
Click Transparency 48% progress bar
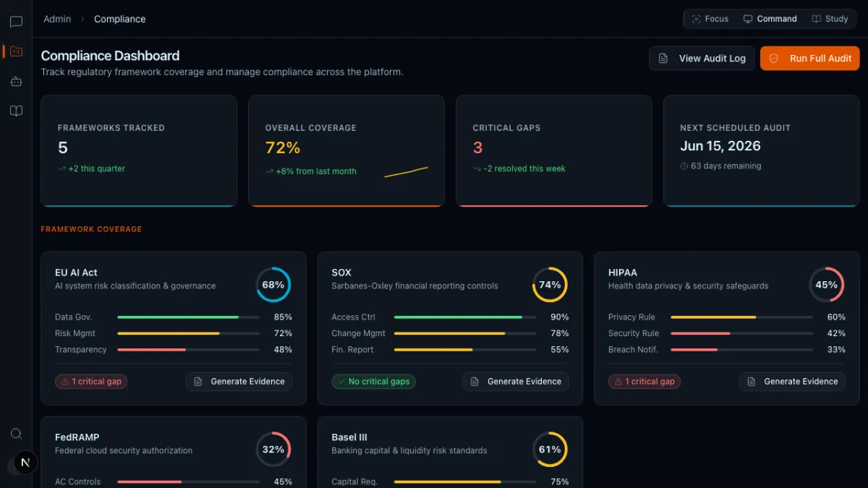pos(188,350)
